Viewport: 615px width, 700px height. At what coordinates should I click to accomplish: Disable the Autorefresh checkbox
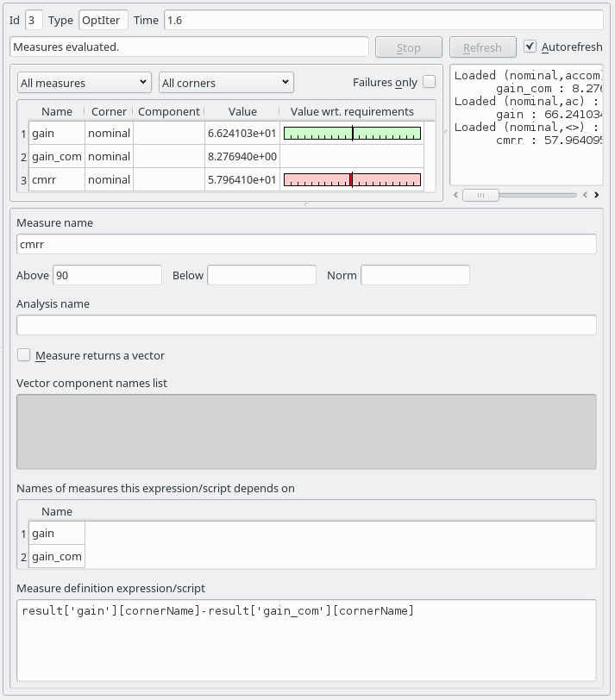(x=530, y=47)
